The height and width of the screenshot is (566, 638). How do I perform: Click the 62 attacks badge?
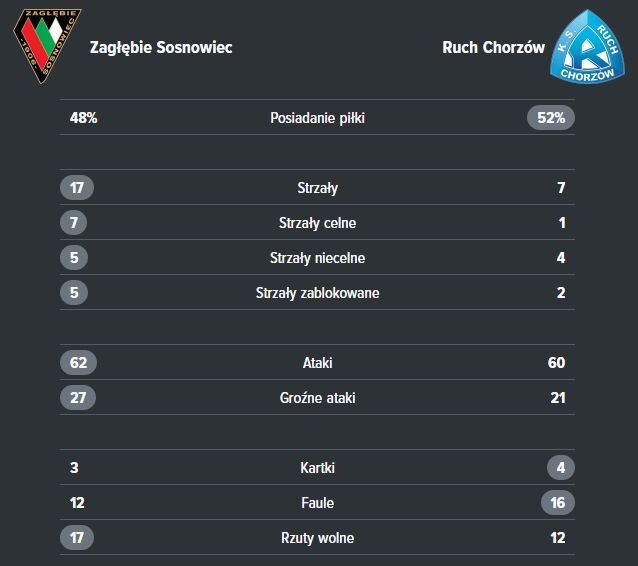[x=78, y=363]
